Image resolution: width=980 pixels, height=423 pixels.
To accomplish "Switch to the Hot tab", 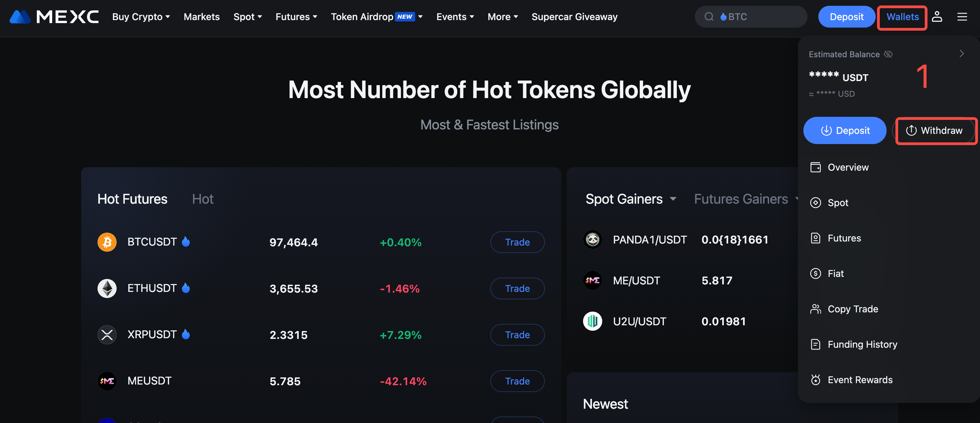I will (203, 199).
